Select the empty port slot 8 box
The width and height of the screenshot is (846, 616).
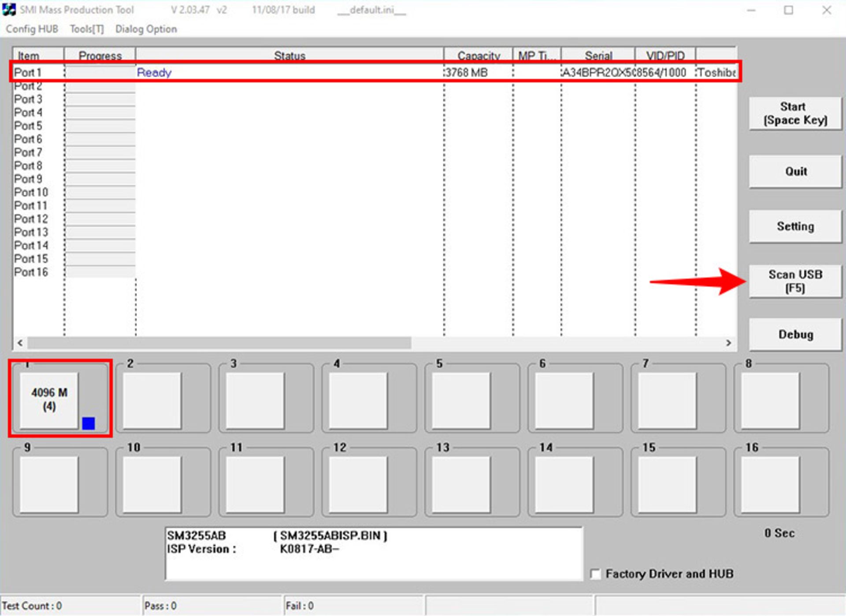(770, 400)
